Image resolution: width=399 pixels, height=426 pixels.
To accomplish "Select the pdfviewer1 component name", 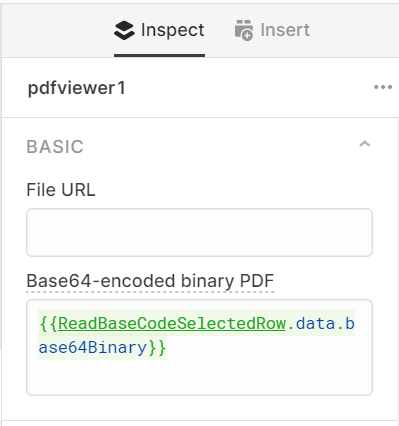I will 77,88.
